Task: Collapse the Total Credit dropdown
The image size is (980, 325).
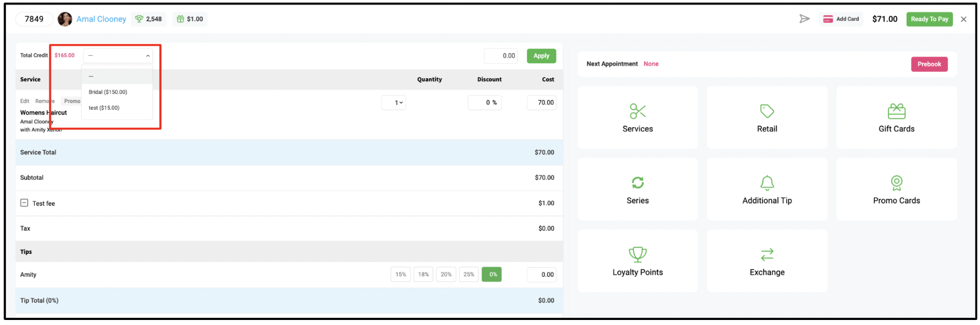Action: [118, 55]
